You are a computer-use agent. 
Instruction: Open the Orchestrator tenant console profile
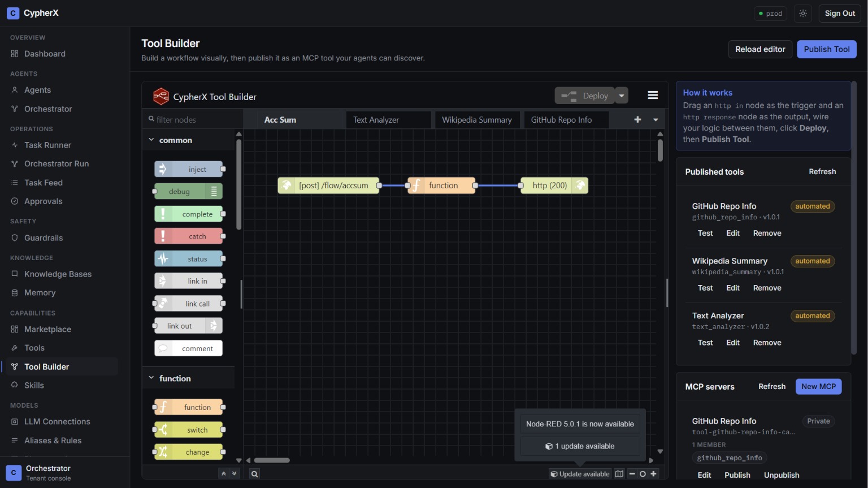click(65, 473)
